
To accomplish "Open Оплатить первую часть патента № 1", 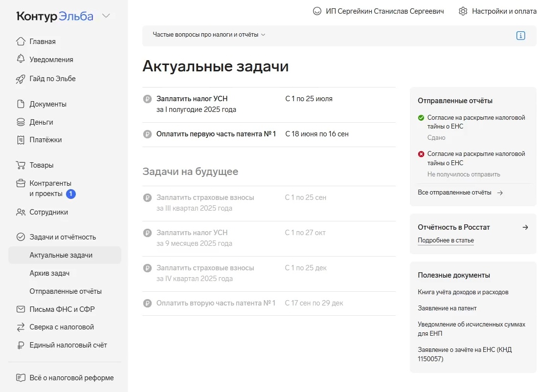I will click(x=216, y=134).
